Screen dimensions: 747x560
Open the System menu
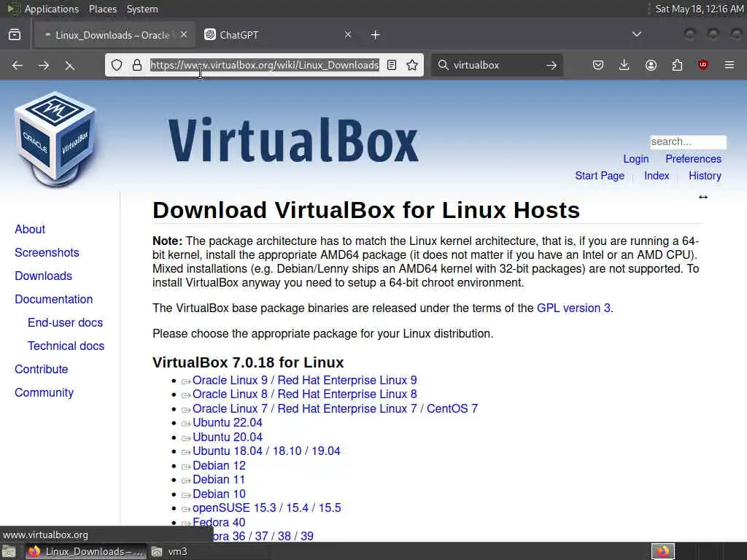[142, 9]
